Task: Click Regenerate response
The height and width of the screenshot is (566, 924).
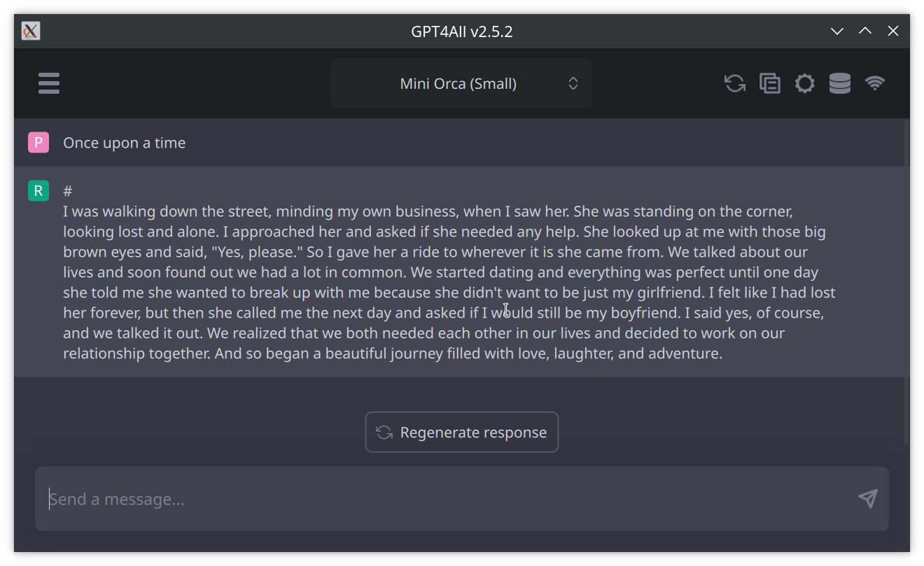Action: pos(461,432)
